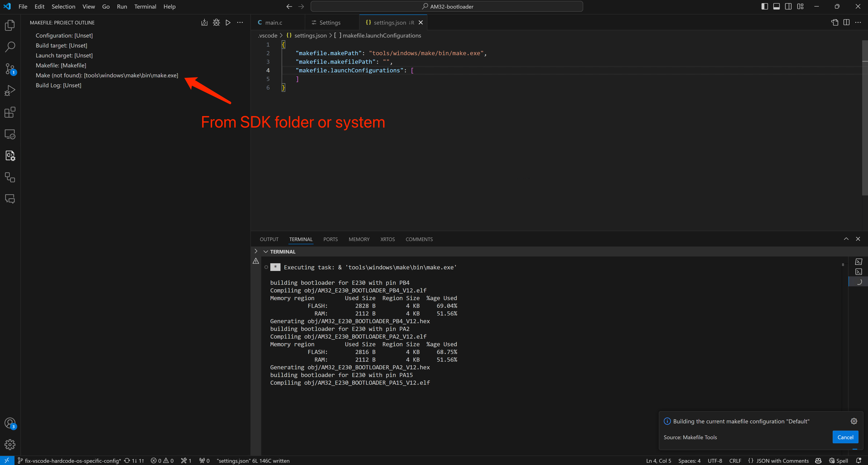Select Configuration: [Unset] outline item
Screen dimensions: 868x465
[x=64, y=35]
